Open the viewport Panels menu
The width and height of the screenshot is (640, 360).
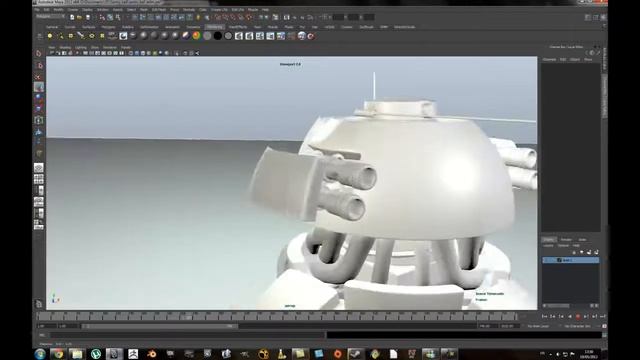point(126,48)
